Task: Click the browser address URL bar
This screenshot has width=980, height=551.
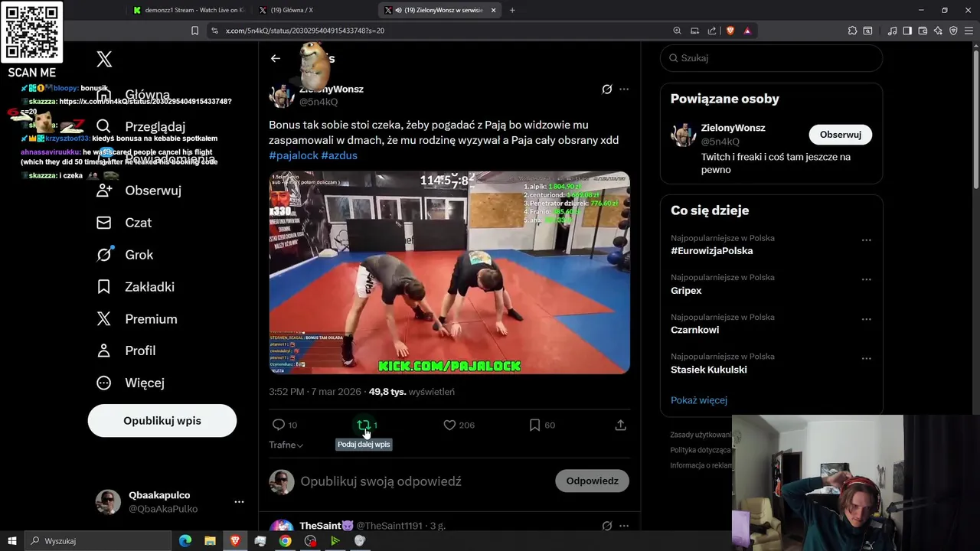Action: 440,31
